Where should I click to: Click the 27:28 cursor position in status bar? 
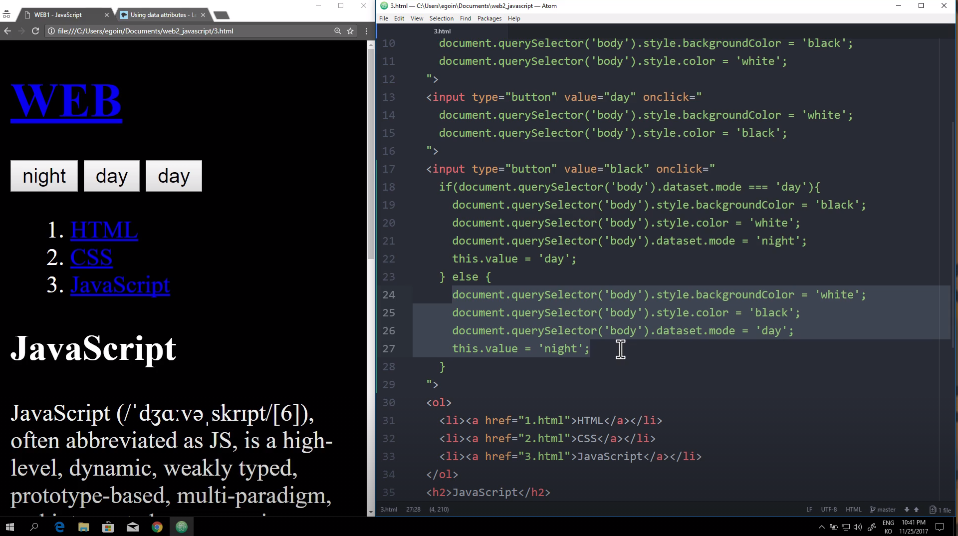(413, 510)
